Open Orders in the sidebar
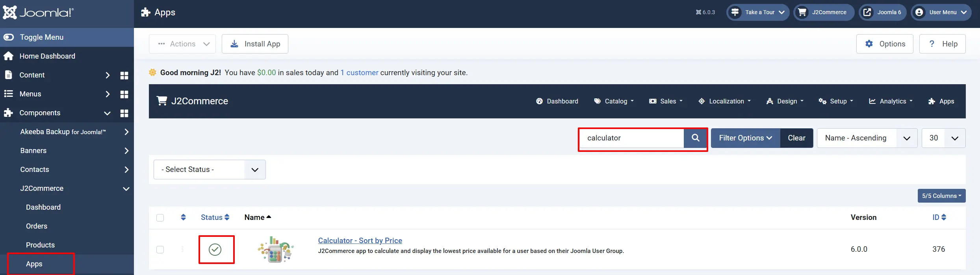The width and height of the screenshot is (980, 275). click(37, 226)
